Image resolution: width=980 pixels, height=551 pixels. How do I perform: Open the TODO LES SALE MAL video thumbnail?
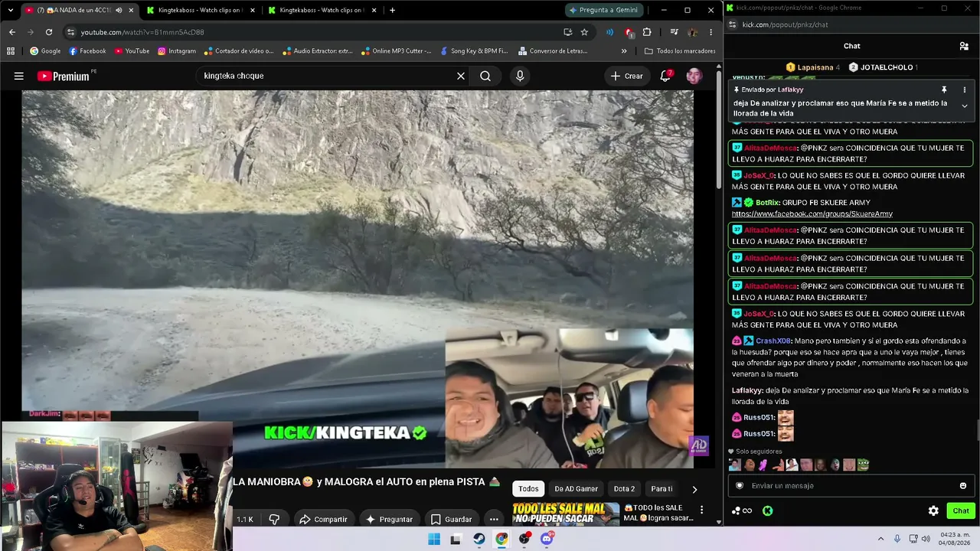pos(565,514)
